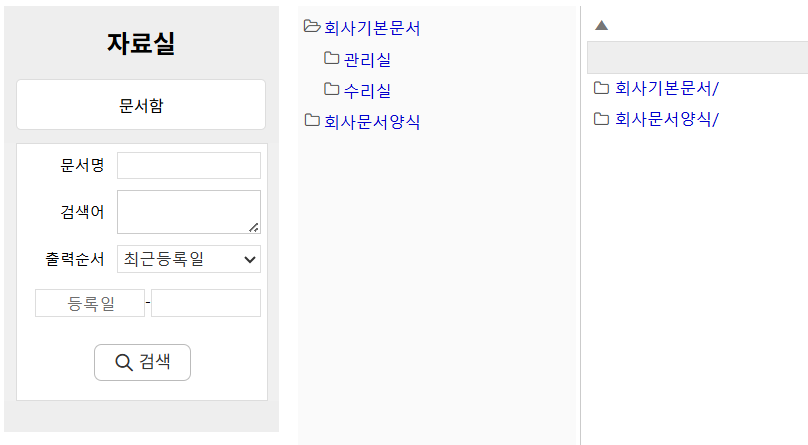Open the 출력순서 sort dropdown
808x445 pixels.
[188, 259]
